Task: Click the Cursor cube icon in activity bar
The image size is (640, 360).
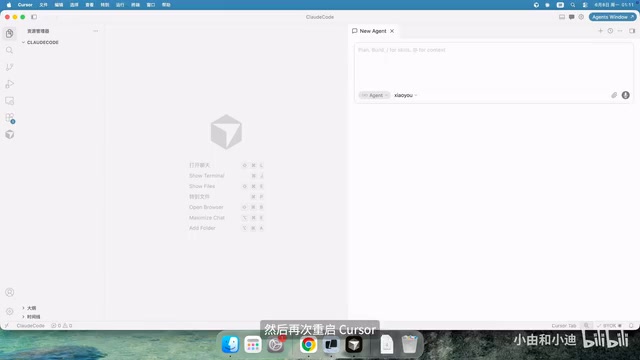Action: coord(9,134)
